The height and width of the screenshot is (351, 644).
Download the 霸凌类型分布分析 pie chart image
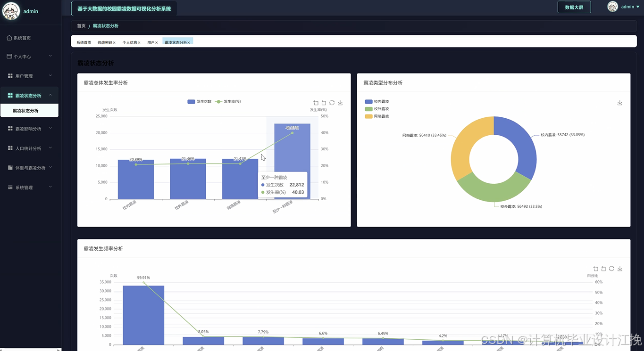point(620,103)
